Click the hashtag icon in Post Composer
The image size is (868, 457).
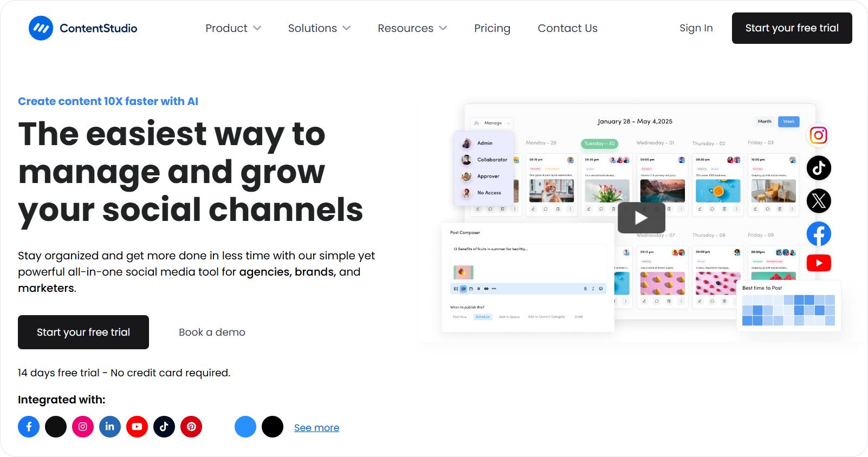pos(478,289)
